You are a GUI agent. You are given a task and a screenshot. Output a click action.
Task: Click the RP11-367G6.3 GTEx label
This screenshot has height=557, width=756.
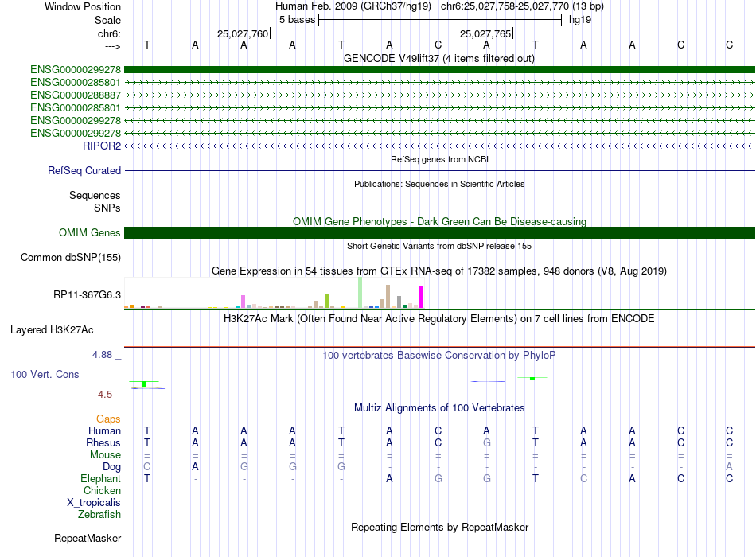[88, 294]
